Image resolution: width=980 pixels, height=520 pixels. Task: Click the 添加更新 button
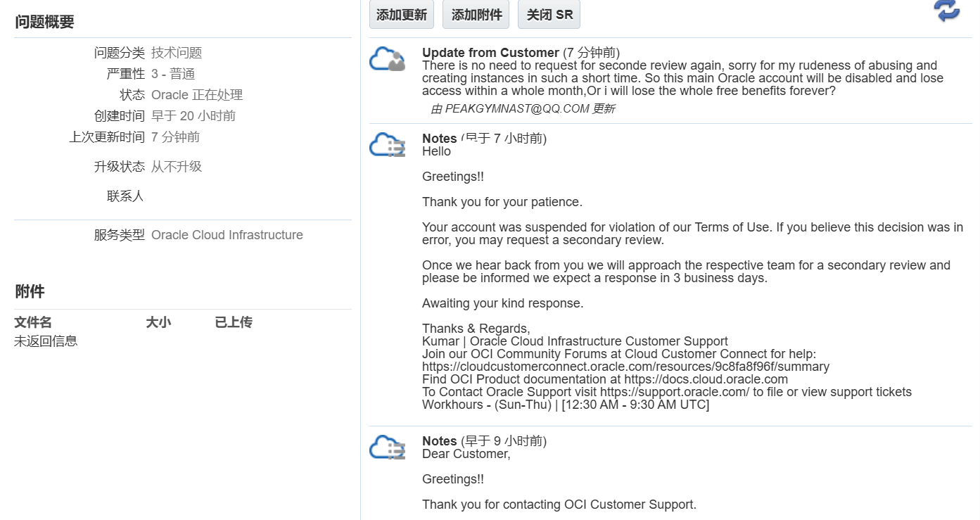[x=402, y=15]
